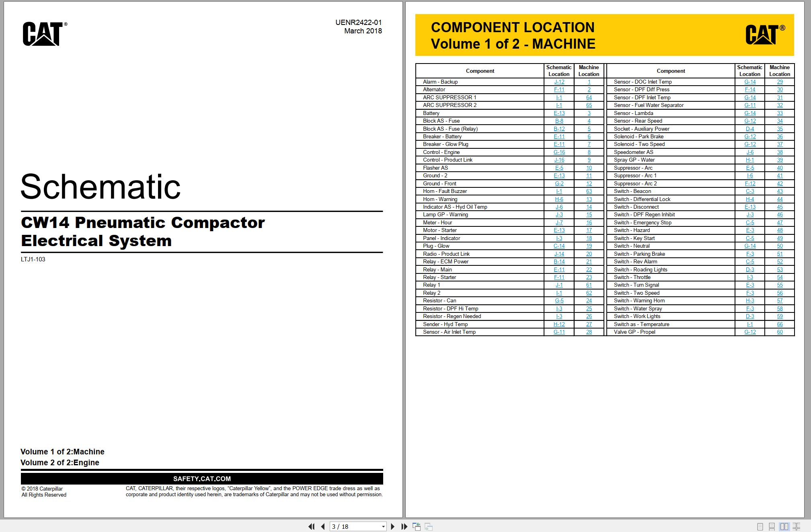The width and height of the screenshot is (811, 532).
Task: Open machine location 8 for Control - Engine
Action: coord(589,152)
